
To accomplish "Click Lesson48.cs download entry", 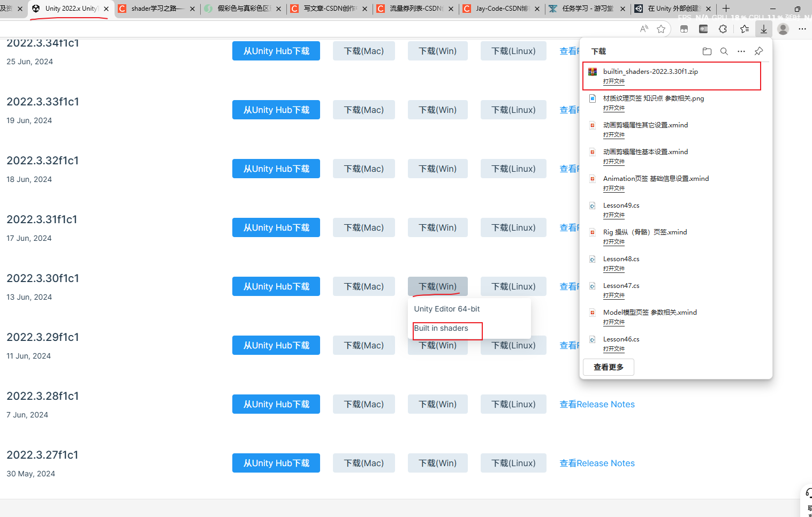I will (x=676, y=263).
